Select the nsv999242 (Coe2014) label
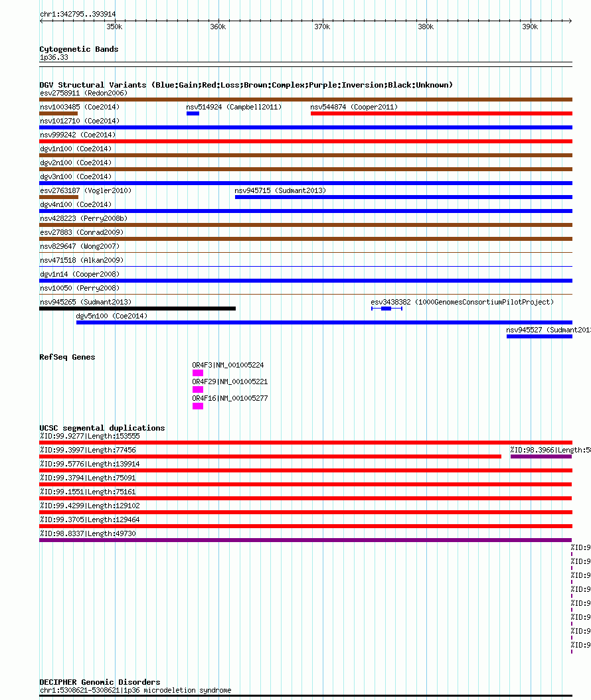 pyautogui.click(x=78, y=135)
